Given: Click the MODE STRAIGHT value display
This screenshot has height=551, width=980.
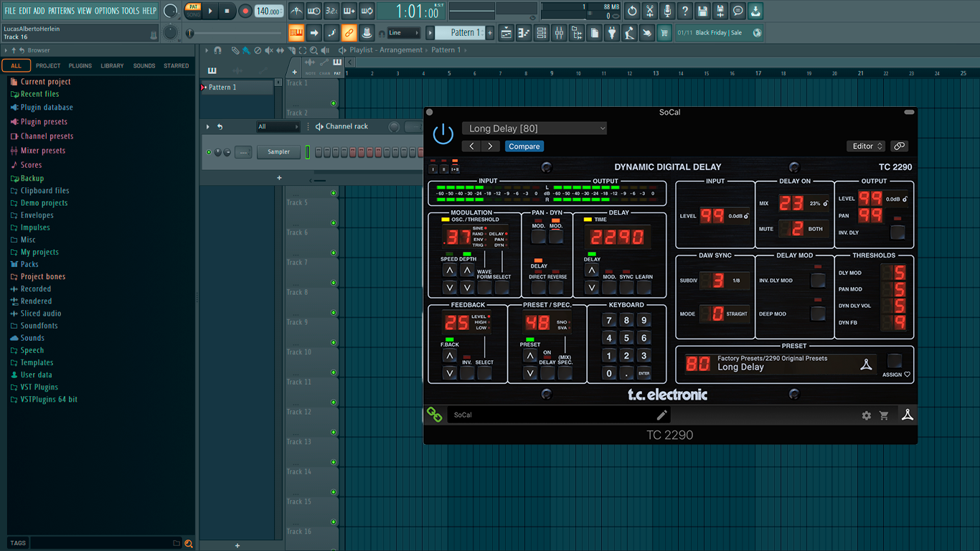Looking at the screenshot, I should [x=725, y=314].
